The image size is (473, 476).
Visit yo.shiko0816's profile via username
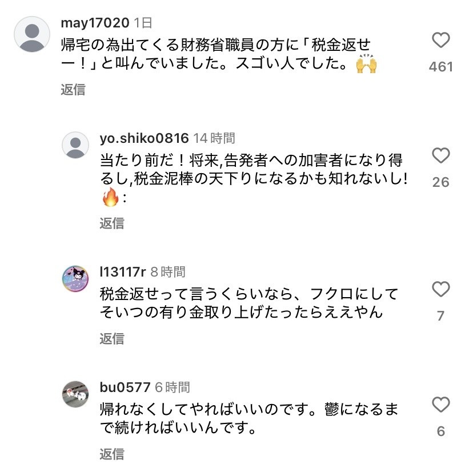(144, 138)
